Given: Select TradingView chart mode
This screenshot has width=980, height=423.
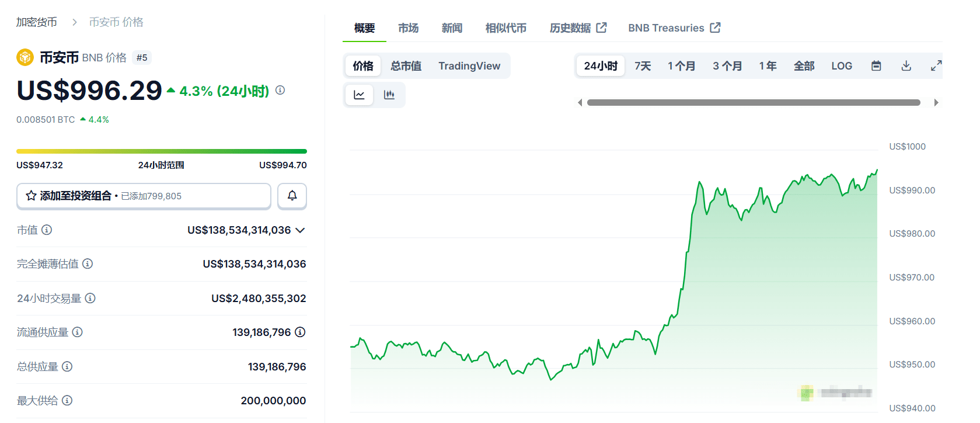Looking at the screenshot, I should click(x=469, y=66).
